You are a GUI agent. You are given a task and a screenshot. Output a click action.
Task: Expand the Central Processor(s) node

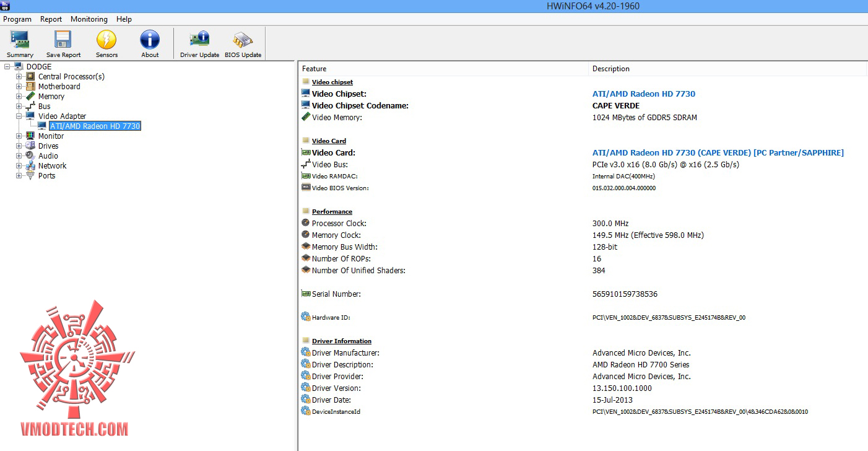19,76
